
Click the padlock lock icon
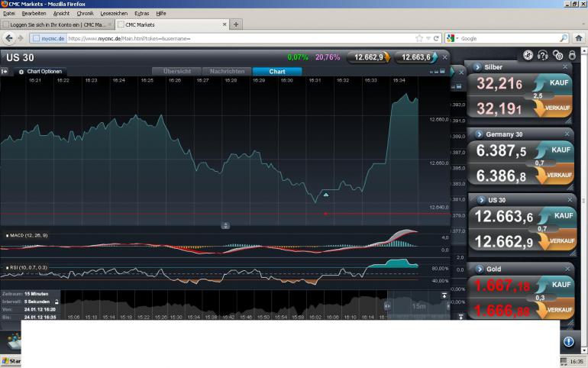(x=572, y=56)
